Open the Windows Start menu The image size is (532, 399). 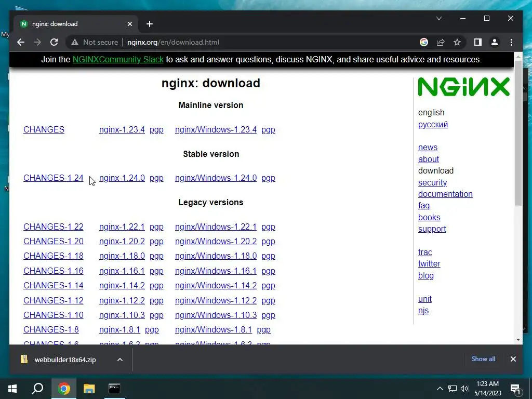coord(12,389)
